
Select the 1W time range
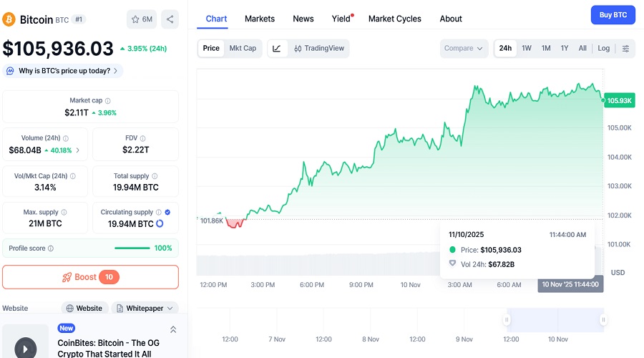click(527, 49)
